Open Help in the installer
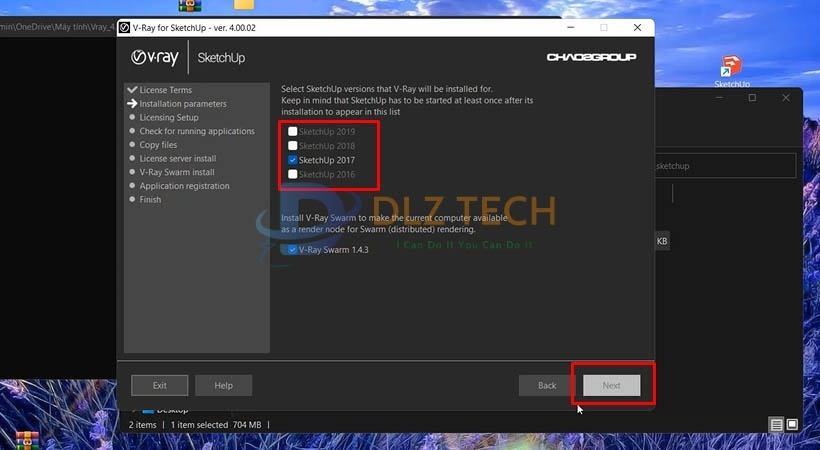This screenshot has height=450, width=820. [x=223, y=385]
